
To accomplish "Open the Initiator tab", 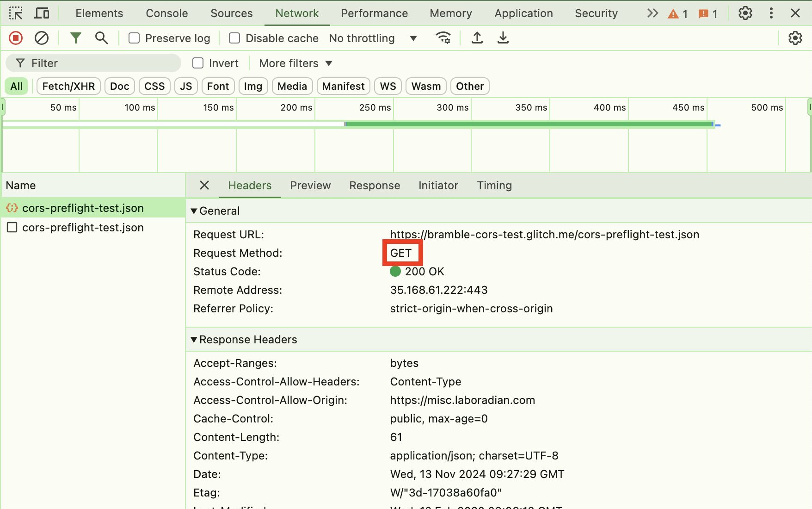I will (x=438, y=185).
